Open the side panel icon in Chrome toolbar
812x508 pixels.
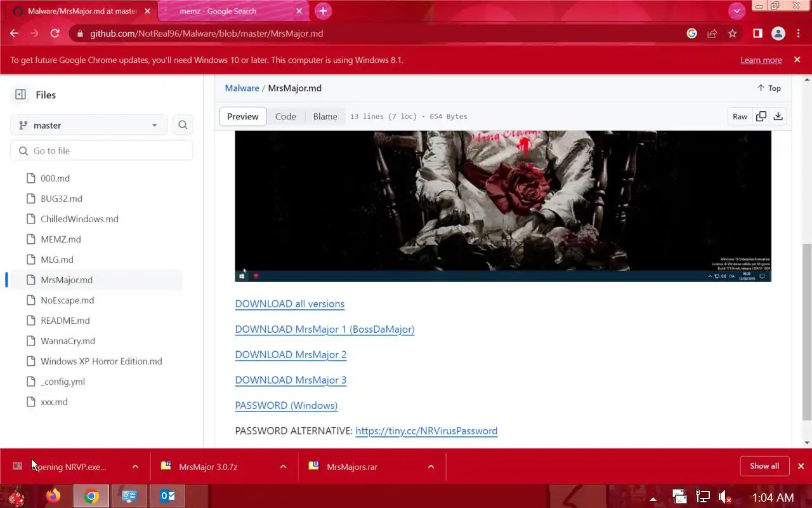[757, 34]
